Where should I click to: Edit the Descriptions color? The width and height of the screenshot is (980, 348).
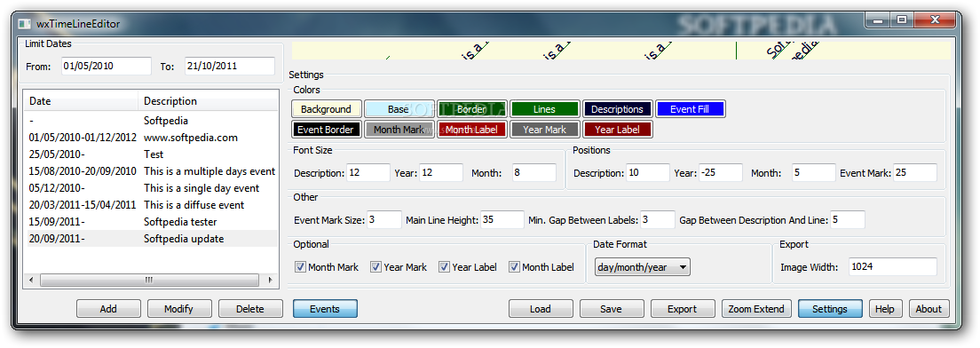(x=618, y=109)
